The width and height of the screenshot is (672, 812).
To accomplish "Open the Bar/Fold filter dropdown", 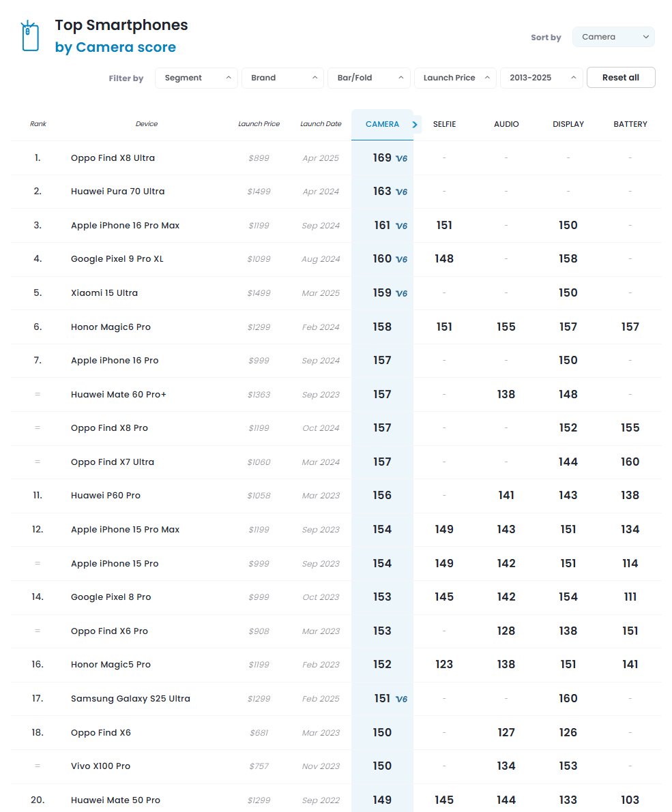I will 369,78.
